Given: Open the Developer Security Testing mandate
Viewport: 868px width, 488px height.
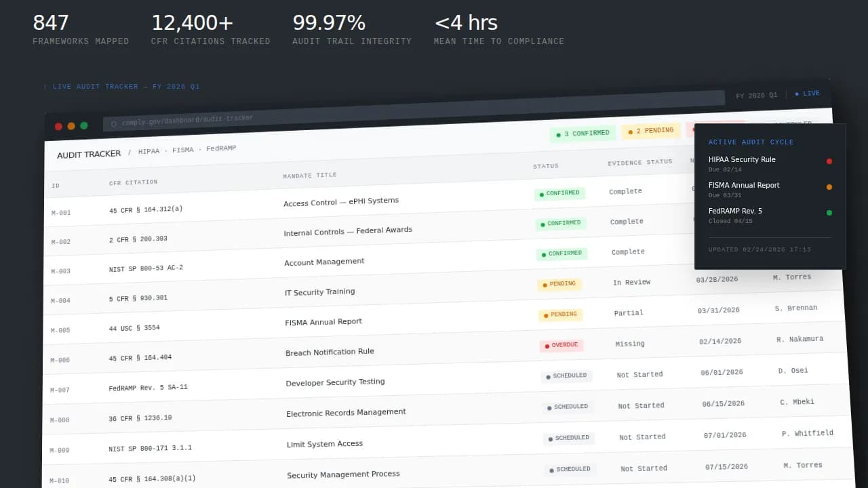Looking at the screenshot, I should [335, 383].
